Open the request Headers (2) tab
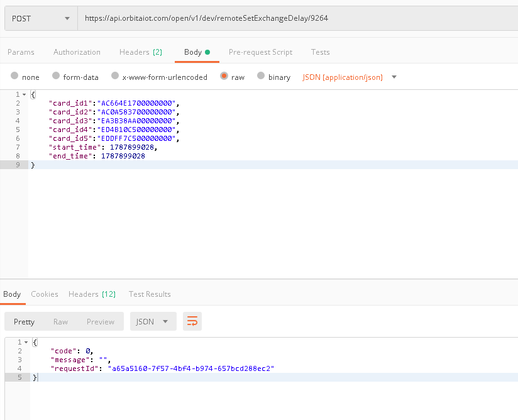 [x=141, y=52]
